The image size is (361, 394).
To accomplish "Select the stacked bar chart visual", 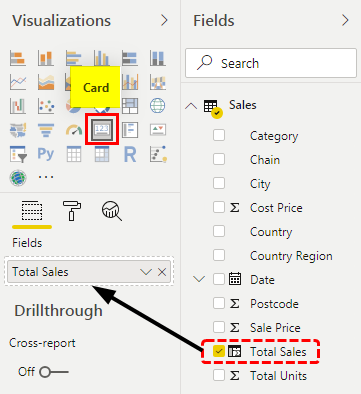I will [x=18, y=58].
